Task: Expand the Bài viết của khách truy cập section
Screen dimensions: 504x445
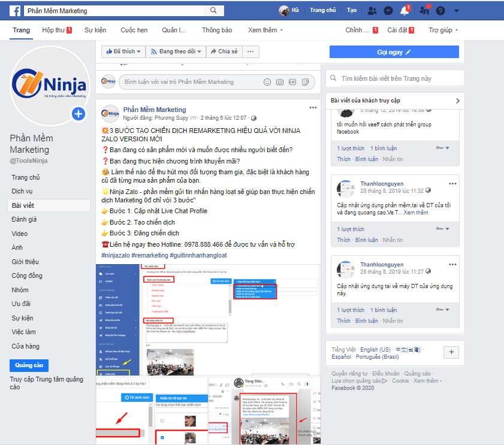Action: click(458, 101)
